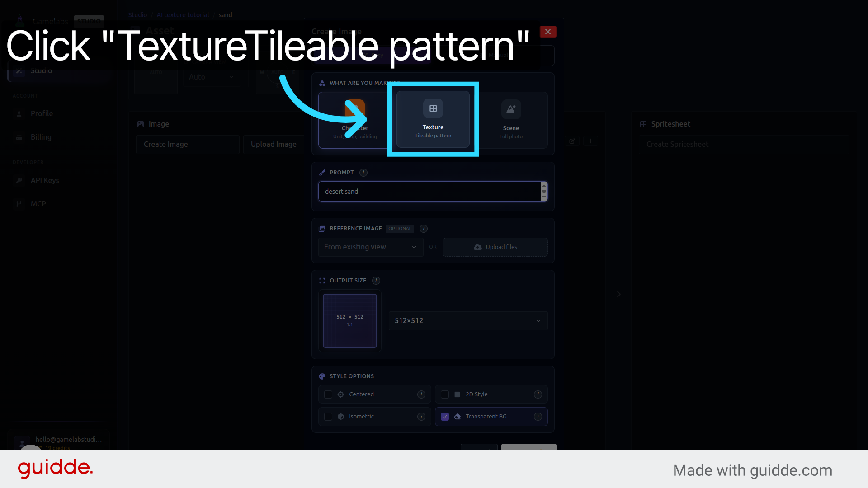Click the AI texture tutorial breadcrumb
The width and height of the screenshot is (868, 488).
click(x=183, y=15)
